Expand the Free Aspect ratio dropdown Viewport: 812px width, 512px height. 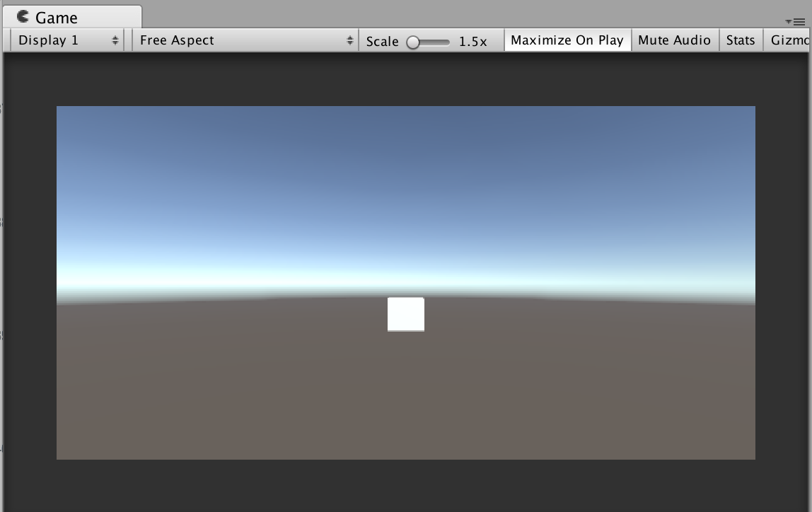[x=240, y=40]
